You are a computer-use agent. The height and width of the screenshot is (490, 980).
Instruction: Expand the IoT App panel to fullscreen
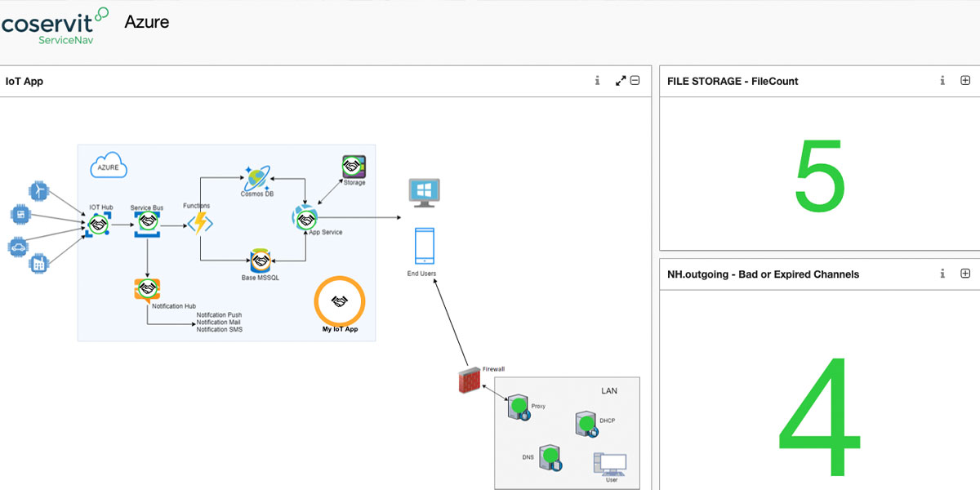620,81
